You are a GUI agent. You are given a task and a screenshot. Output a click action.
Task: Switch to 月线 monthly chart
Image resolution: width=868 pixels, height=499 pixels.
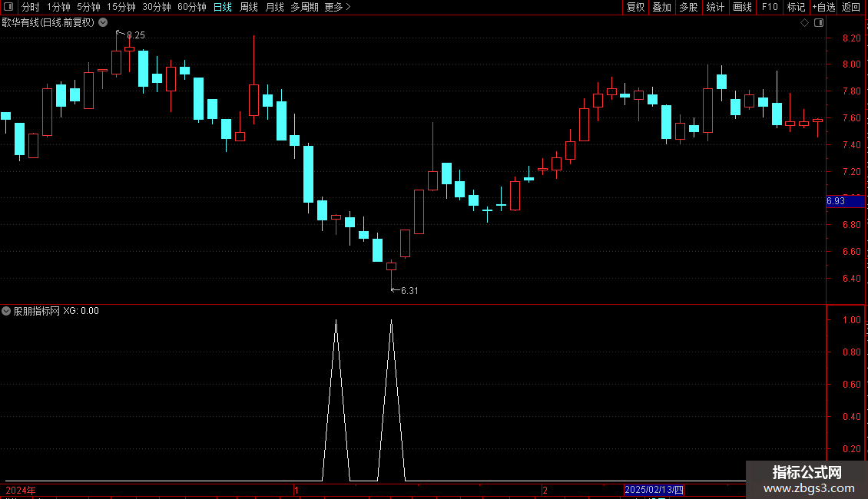274,7
